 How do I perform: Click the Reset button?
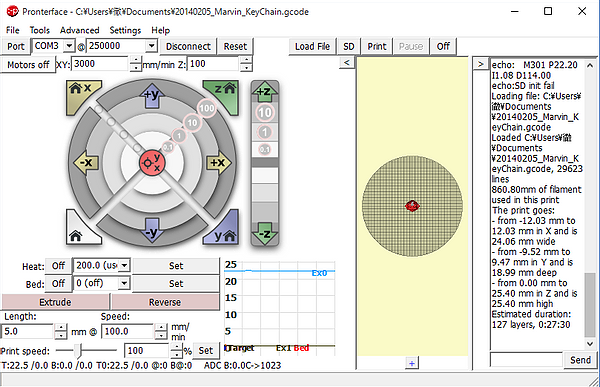[235, 46]
